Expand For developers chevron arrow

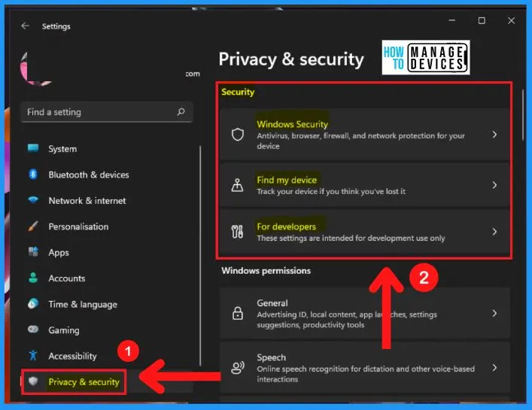click(x=494, y=232)
